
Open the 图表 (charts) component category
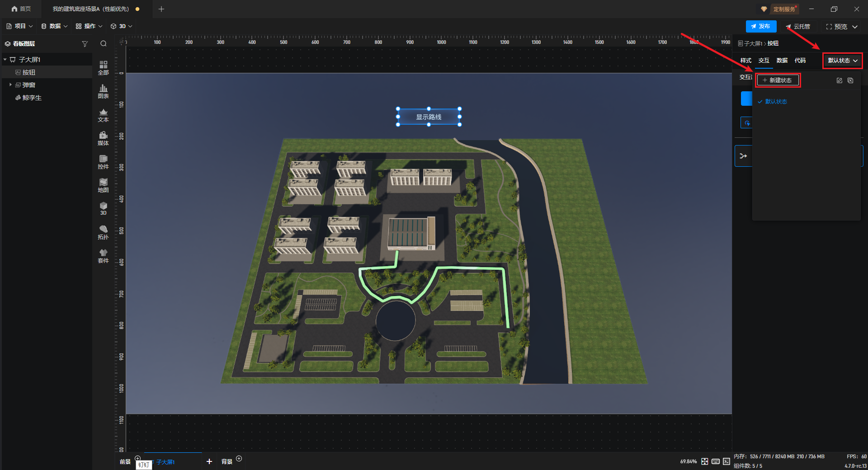coord(103,91)
